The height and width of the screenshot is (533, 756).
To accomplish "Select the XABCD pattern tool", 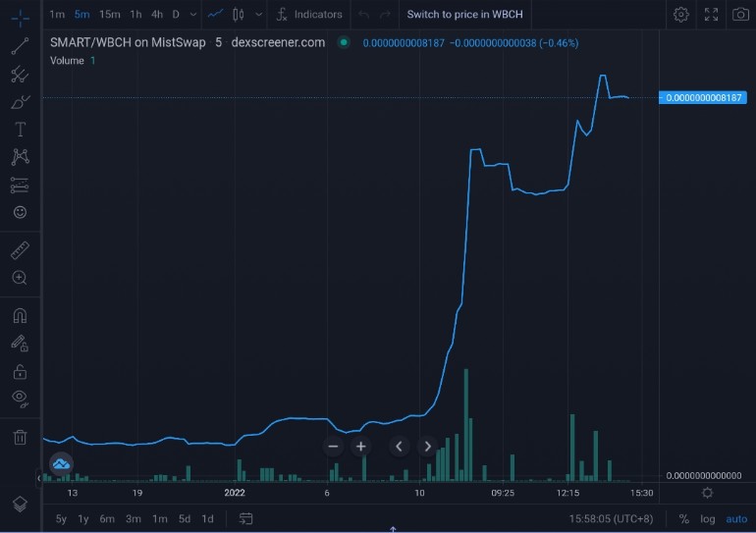I will (x=21, y=157).
